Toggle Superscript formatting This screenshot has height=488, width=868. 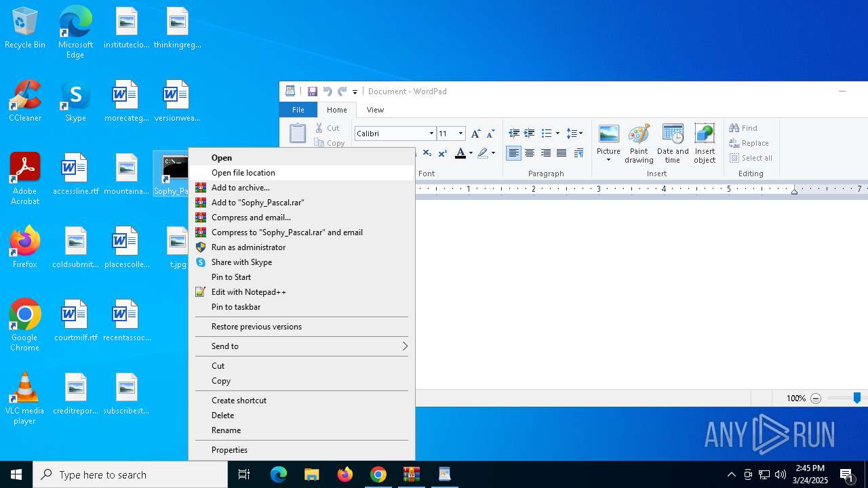442,153
